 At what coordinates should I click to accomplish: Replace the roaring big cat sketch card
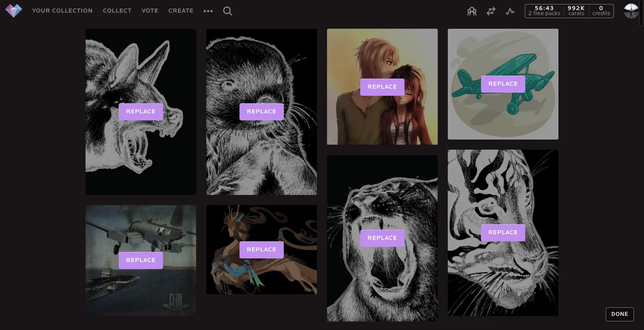tap(382, 238)
